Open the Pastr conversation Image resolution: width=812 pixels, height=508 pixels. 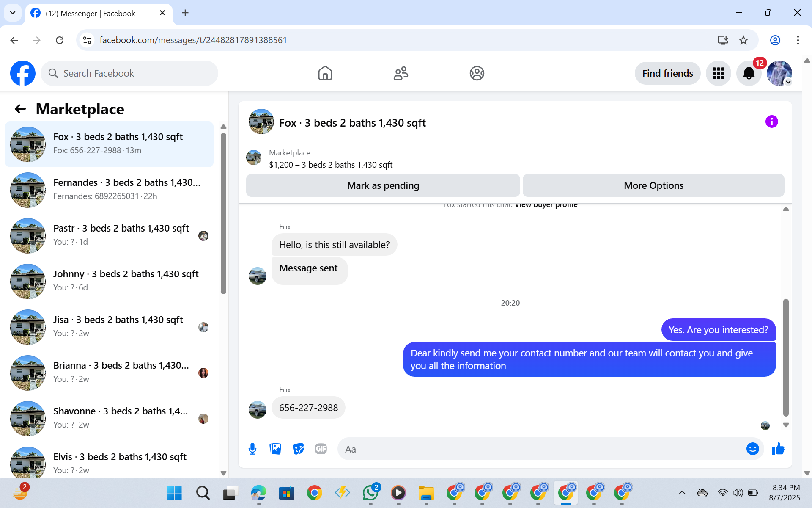tap(109, 235)
